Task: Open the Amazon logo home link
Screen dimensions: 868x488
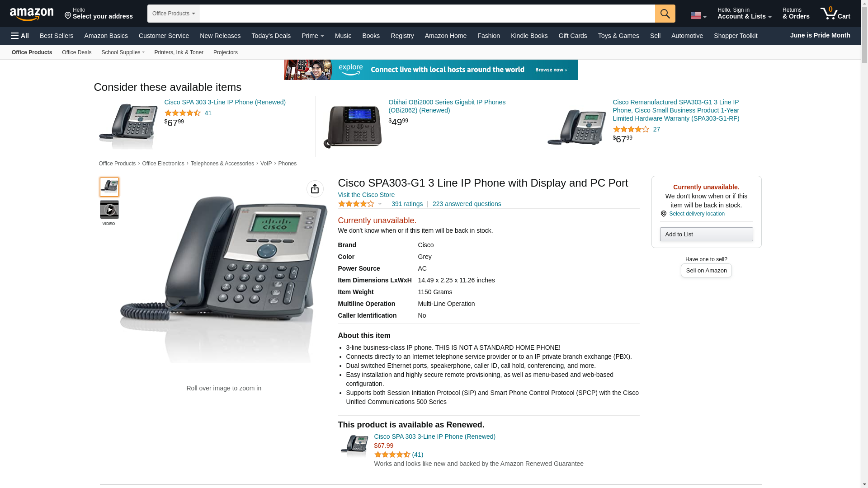Action: 32,14
